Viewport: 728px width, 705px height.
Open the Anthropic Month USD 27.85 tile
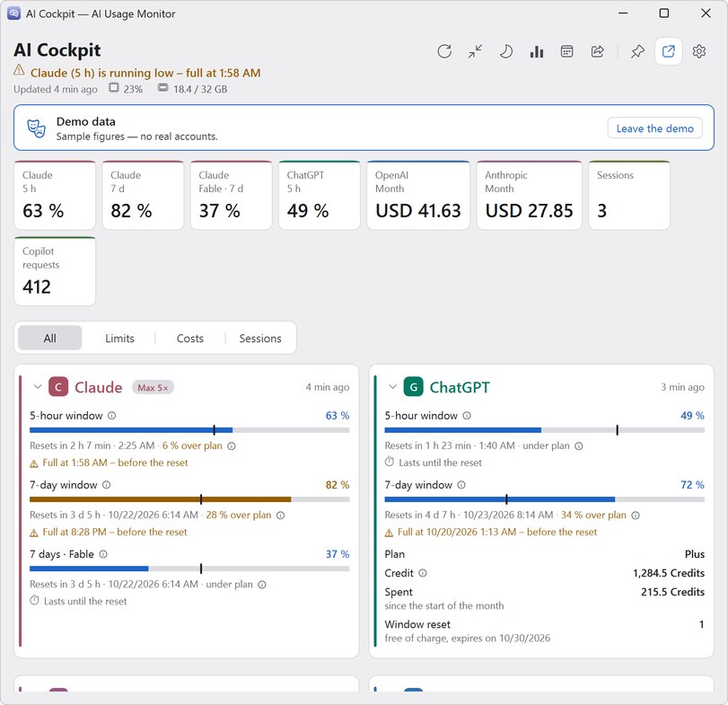coord(530,195)
